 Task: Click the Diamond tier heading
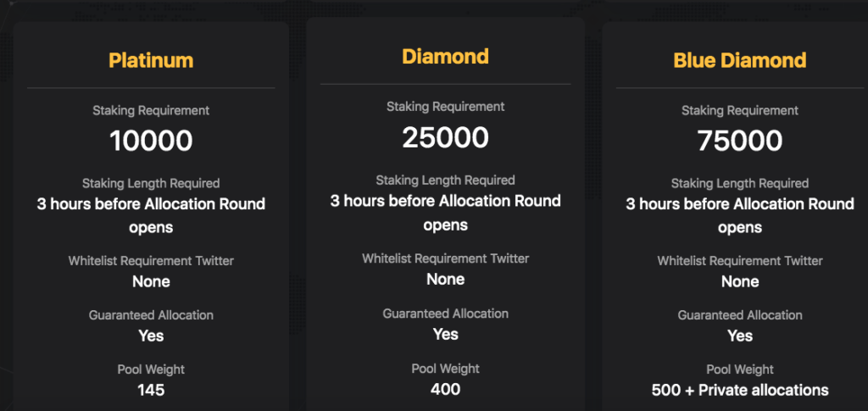(446, 56)
